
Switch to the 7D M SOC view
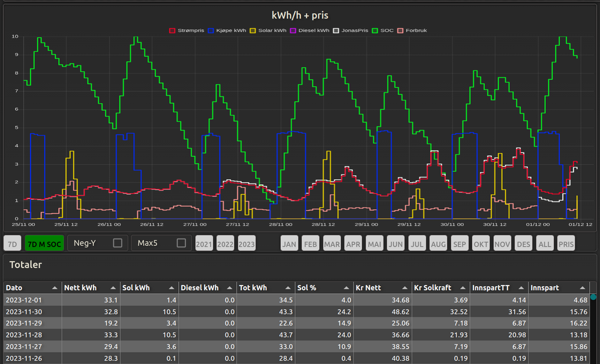[x=44, y=244]
